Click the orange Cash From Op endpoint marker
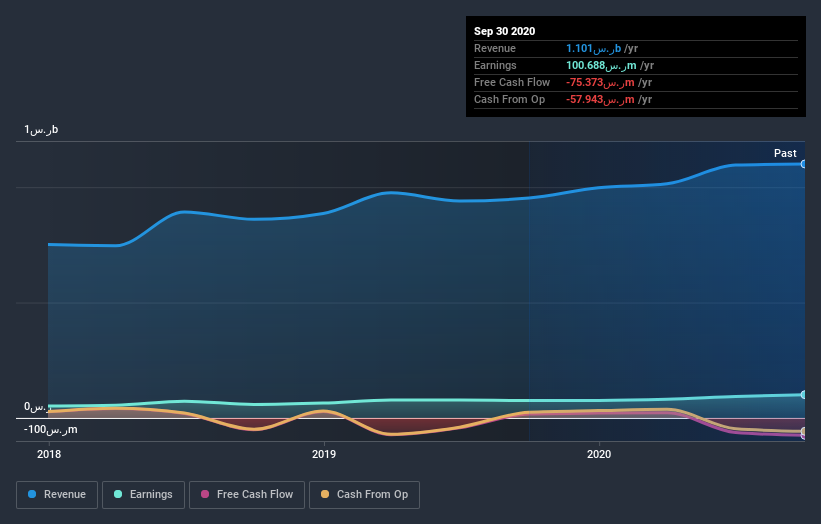This screenshot has height=524, width=821. pos(803,431)
